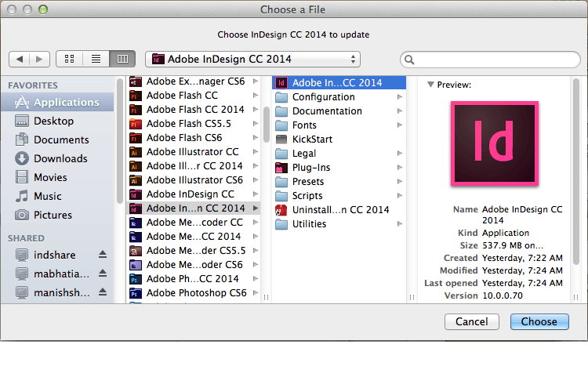
Task: Select the KickStart item
Action: click(x=339, y=140)
